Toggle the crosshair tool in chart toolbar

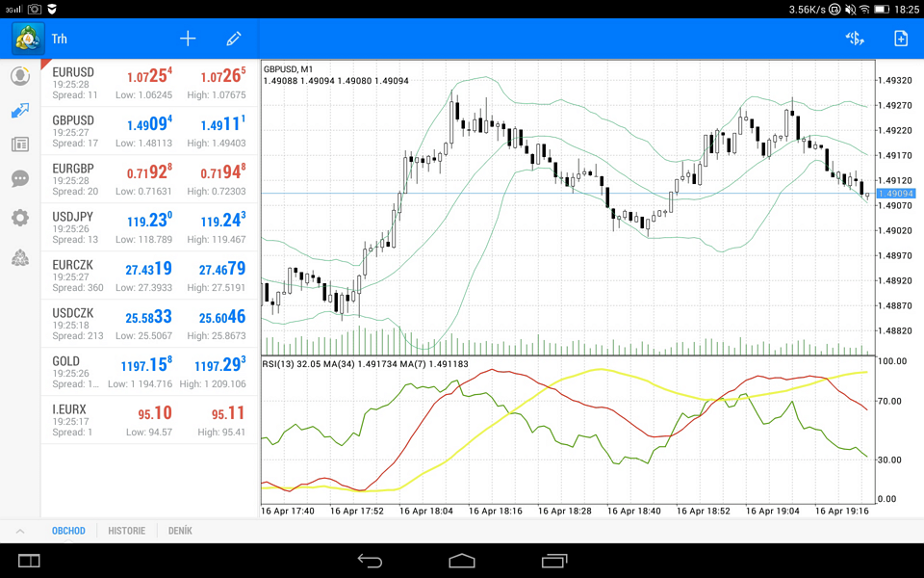click(x=855, y=39)
